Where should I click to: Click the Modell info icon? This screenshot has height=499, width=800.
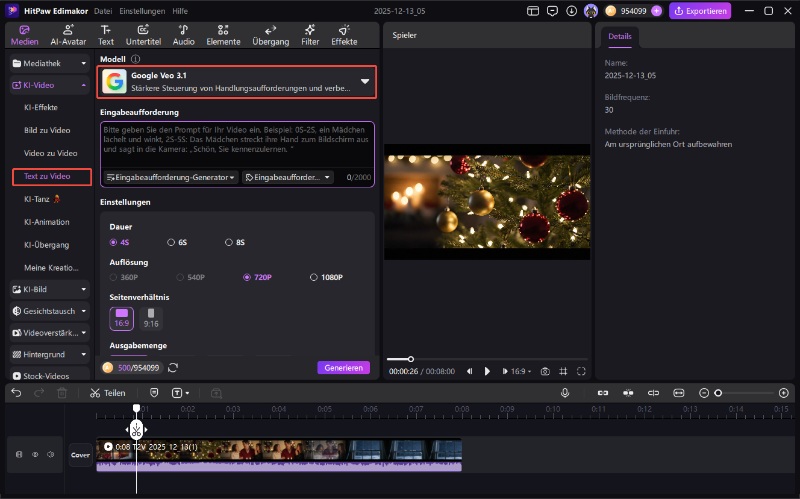point(135,59)
